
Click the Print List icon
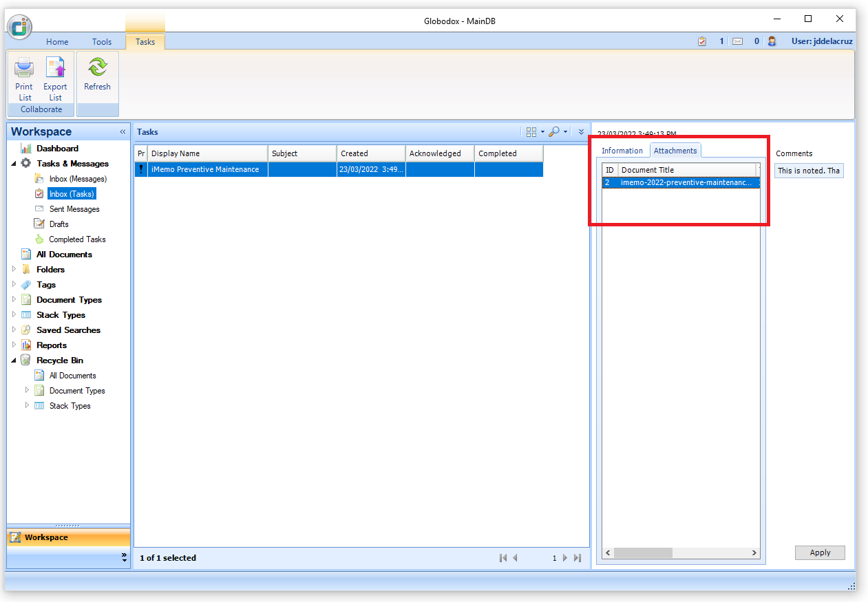pyautogui.click(x=24, y=67)
